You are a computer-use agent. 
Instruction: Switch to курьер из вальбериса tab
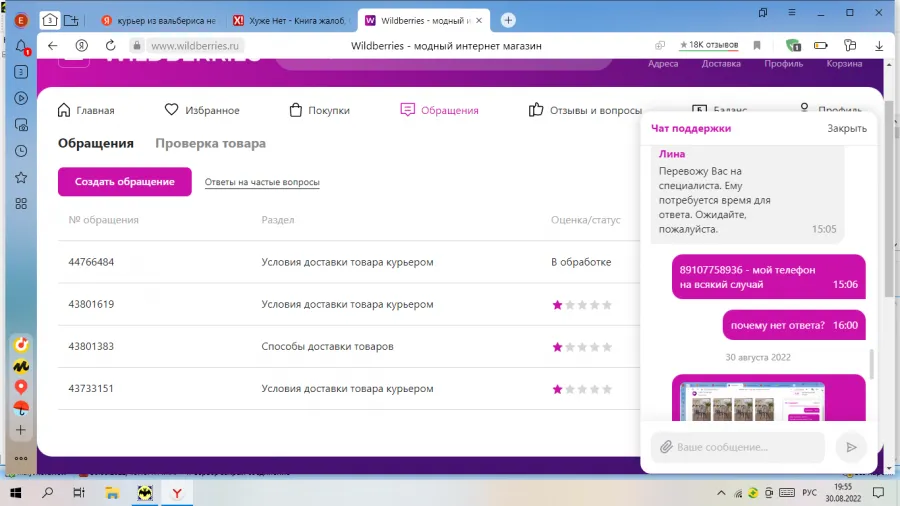[x=158, y=21]
